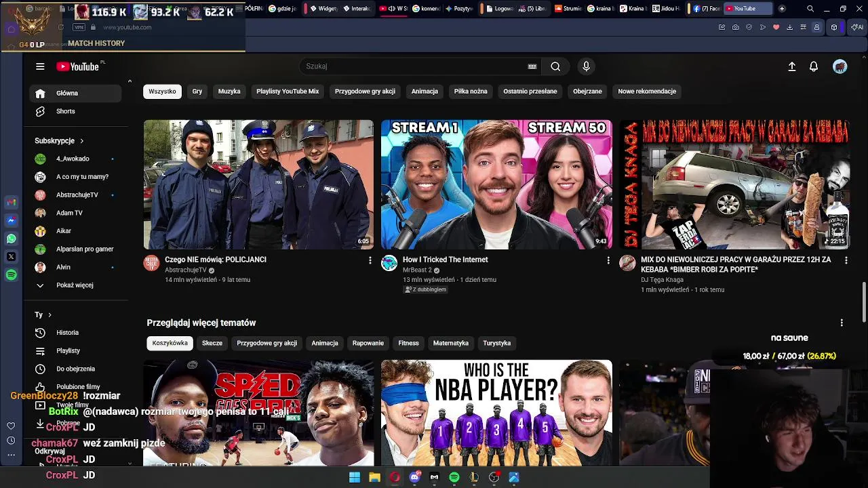Open the account avatar menu
The height and width of the screenshot is (488, 868).
click(840, 66)
